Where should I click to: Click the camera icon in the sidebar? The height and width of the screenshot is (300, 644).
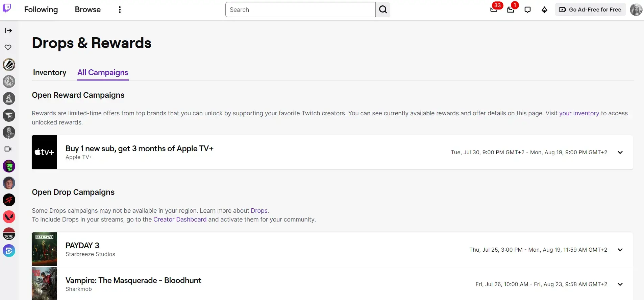[x=8, y=149]
